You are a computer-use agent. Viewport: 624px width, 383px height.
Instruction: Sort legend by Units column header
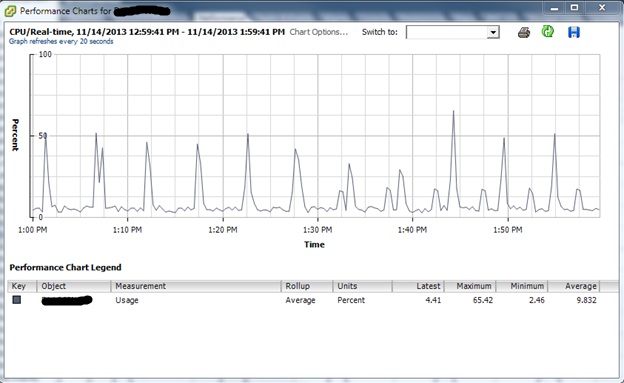point(363,286)
